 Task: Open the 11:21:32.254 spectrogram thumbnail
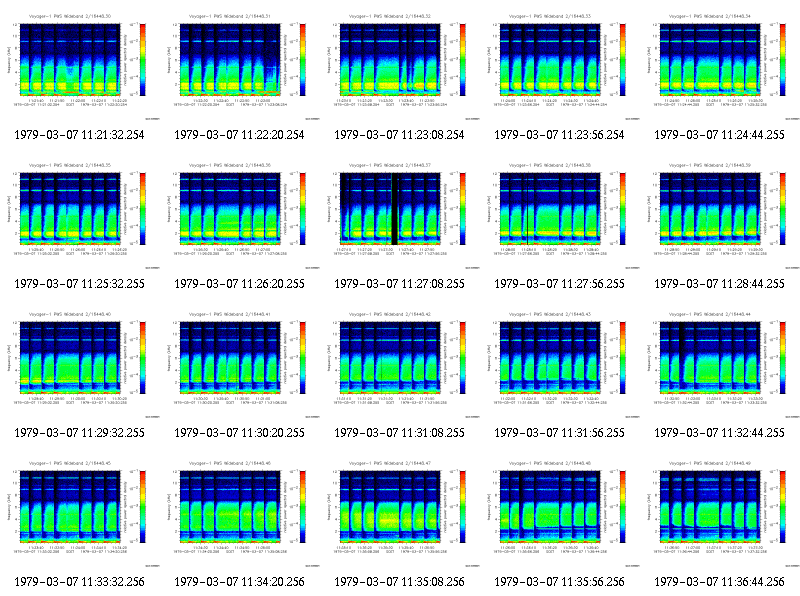click(80, 66)
